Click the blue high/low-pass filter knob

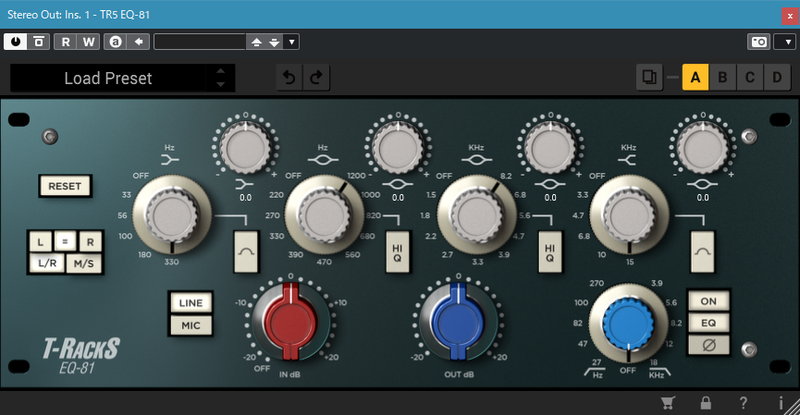628,324
